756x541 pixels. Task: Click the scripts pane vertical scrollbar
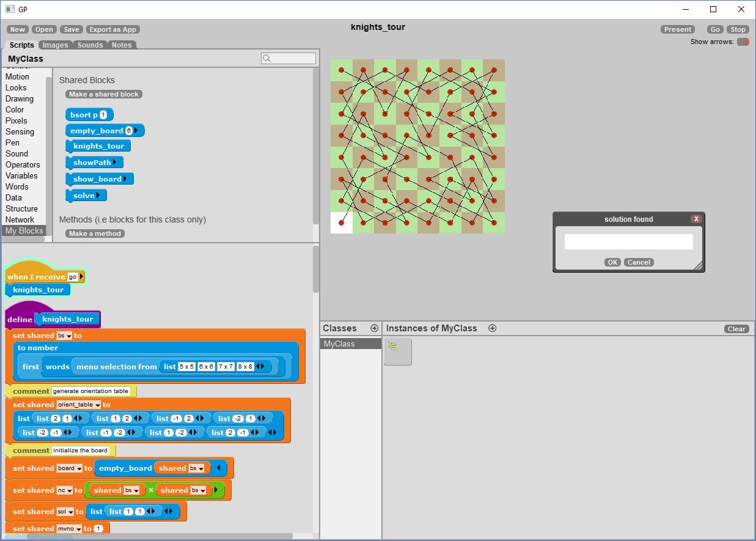(x=316, y=269)
